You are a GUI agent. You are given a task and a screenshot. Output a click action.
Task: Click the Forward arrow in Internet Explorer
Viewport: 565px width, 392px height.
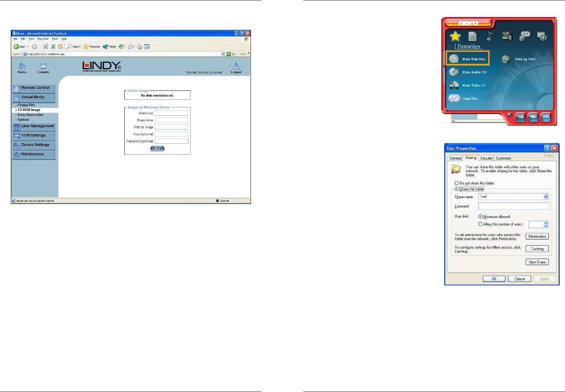[x=35, y=46]
